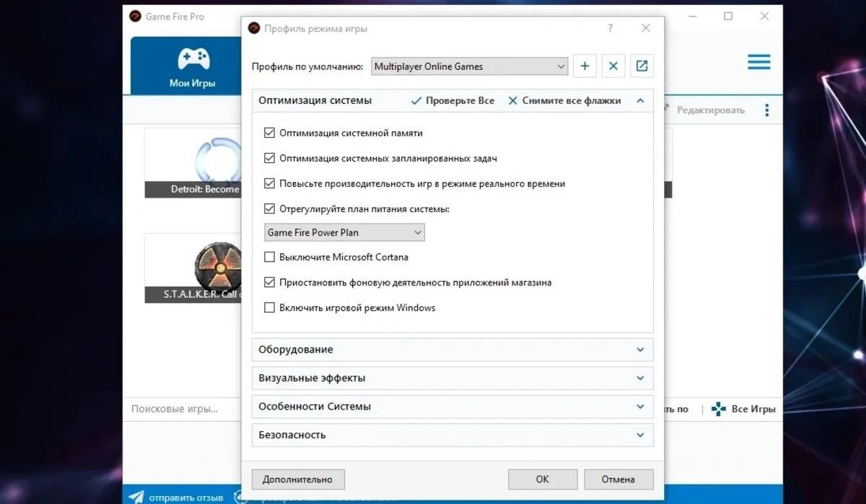Open the Game Fire Power Plan dropdown
The height and width of the screenshot is (504, 866).
click(x=345, y=232)
